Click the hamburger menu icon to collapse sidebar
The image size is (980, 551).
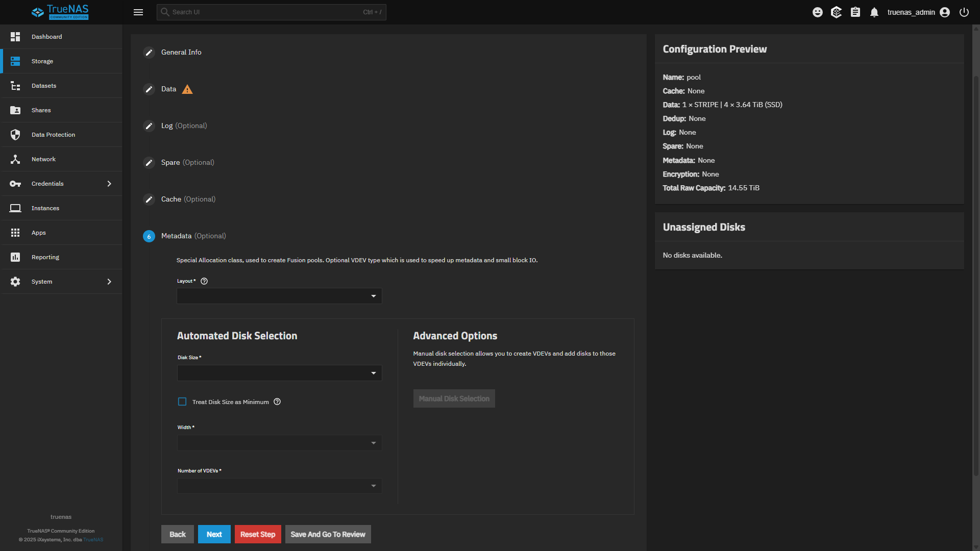pyautogui.click(x=138, y=12)
